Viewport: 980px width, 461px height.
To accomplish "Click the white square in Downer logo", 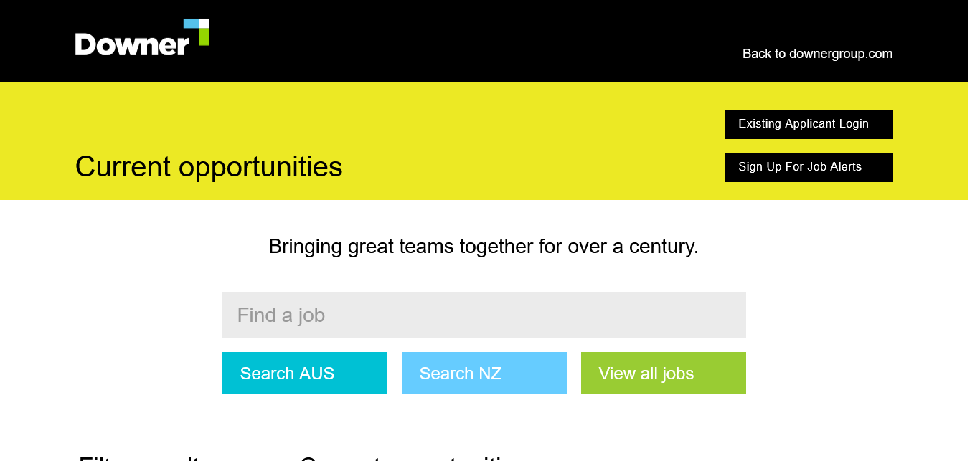I will coord(204,23).
